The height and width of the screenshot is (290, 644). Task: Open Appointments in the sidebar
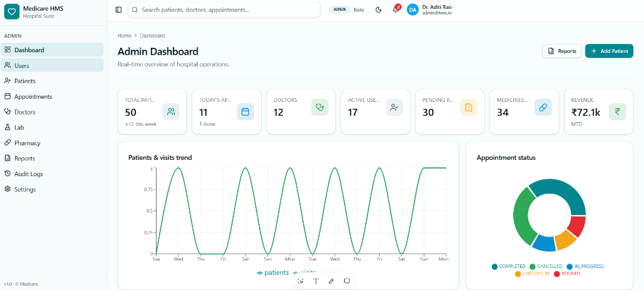click(52, 96)
